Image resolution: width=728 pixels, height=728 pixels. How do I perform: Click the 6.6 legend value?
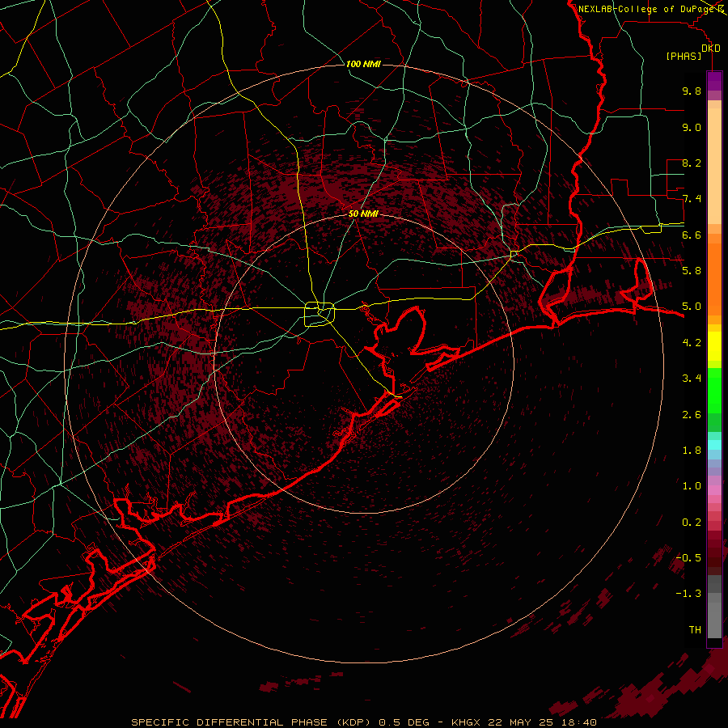click(x=692, y=235)
